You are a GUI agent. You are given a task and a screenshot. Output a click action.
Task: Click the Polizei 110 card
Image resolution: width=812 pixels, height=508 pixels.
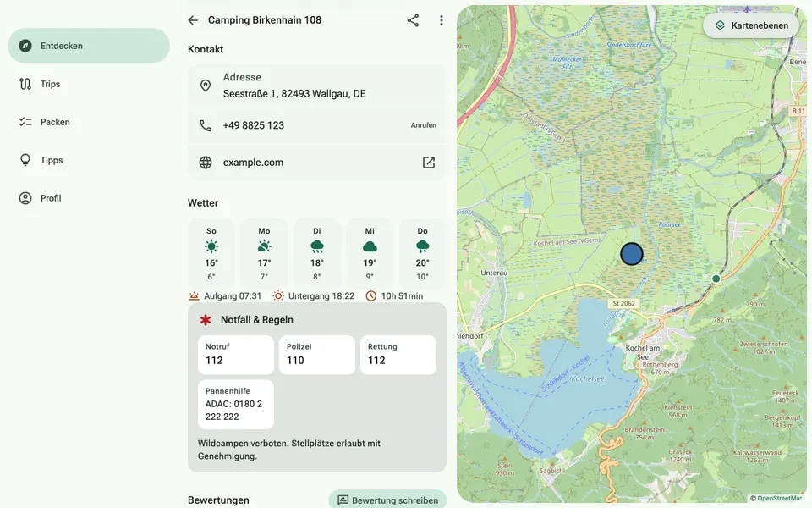click(317, 355)
